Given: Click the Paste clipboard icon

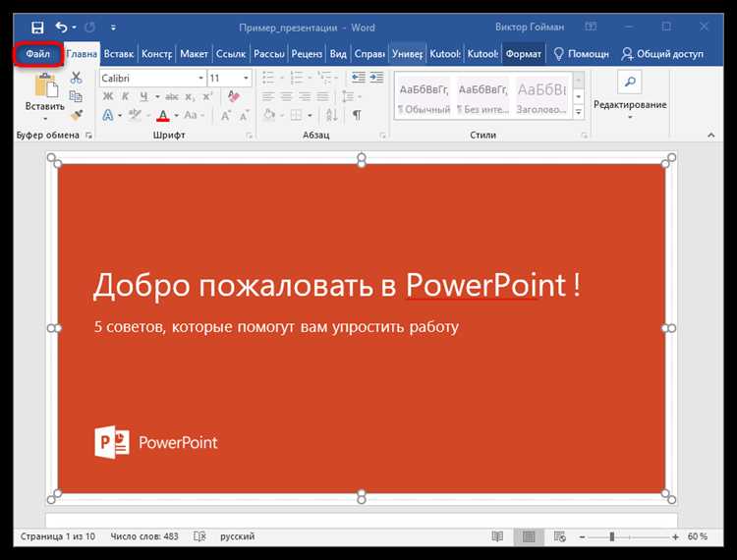Looking at the screenshot, I should [x=45, y=85].
